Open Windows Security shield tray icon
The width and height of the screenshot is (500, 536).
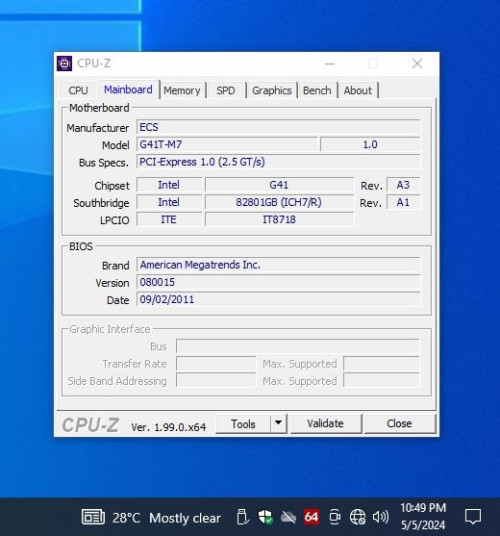[266, 517]
